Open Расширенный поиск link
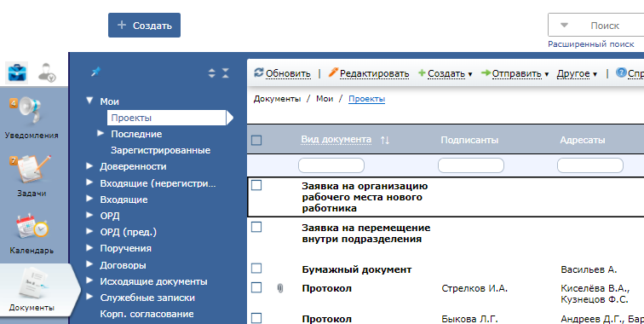 591,44
